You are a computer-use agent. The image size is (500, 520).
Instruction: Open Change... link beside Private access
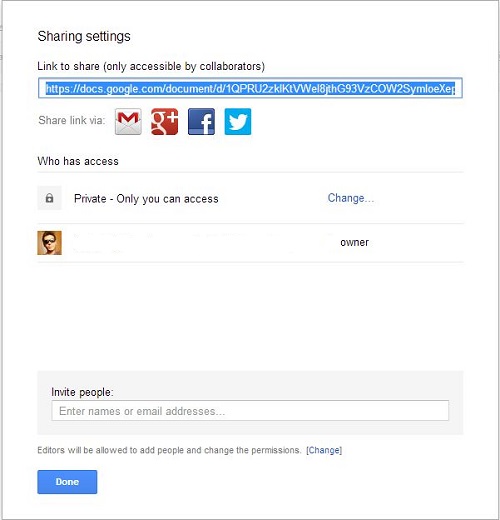click(x=351, y=198)
